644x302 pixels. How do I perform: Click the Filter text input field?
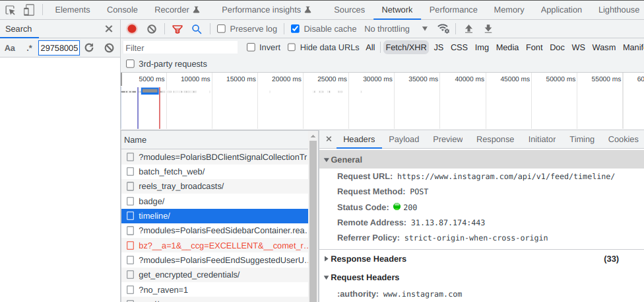[x=179, y=48]
